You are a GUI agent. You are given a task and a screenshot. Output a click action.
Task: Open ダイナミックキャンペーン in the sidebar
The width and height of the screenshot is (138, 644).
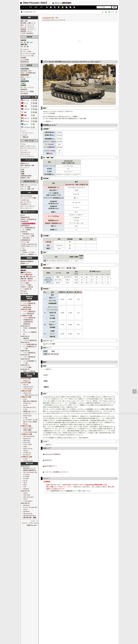(x=29, y=148)
